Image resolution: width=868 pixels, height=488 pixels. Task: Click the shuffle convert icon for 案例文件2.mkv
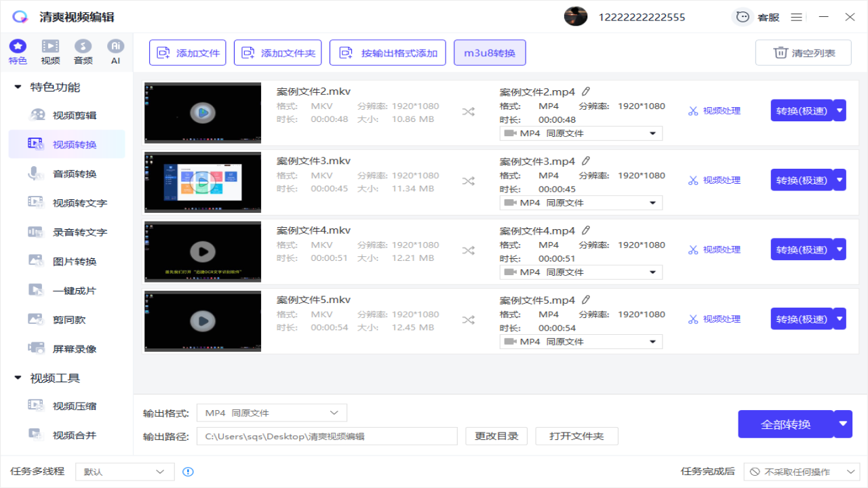pos(469,112)
